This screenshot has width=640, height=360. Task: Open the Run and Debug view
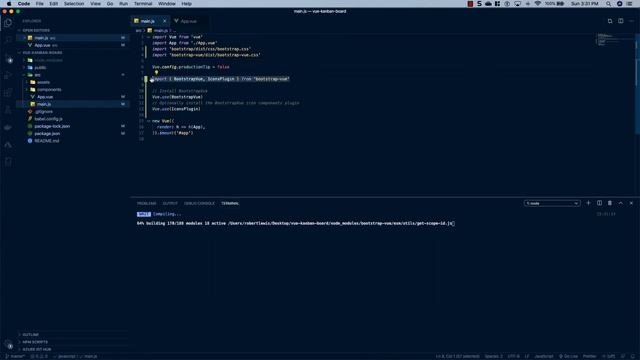pos(8,76)
